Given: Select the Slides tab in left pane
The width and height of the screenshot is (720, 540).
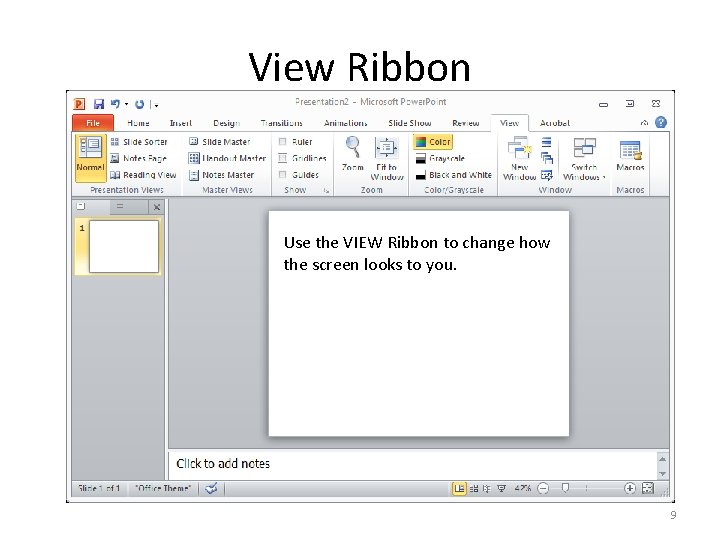Looking at the screenshot, I should (81, 207).
